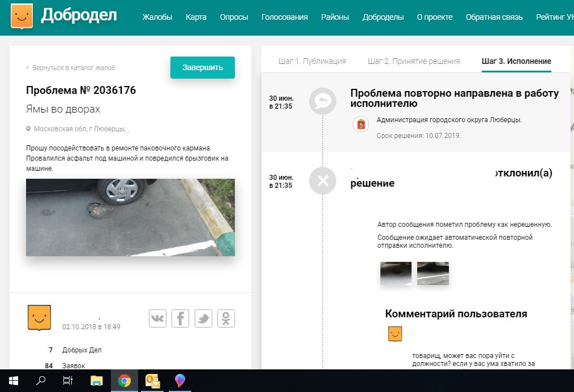Image resolution: width=574 pixels, height=392 pixels.
Task: Open the first small attached photo thumbnail
Action: (x=396, y=273)
